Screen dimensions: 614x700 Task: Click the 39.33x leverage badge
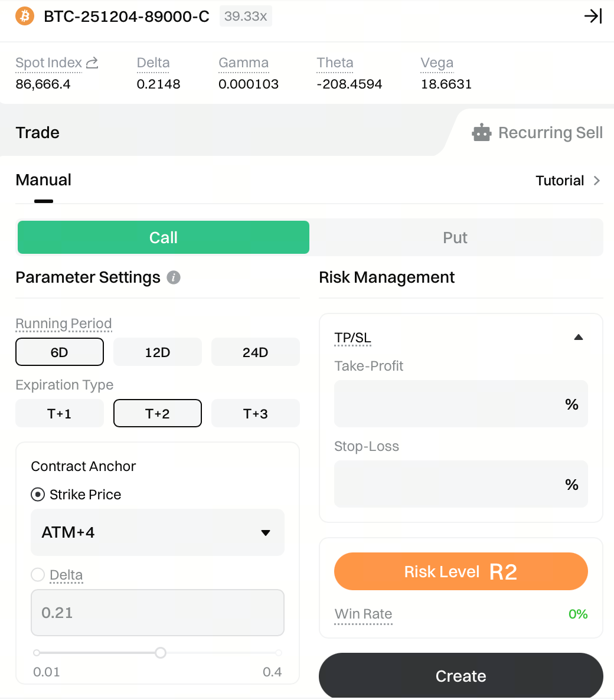(x=246, y=17)
